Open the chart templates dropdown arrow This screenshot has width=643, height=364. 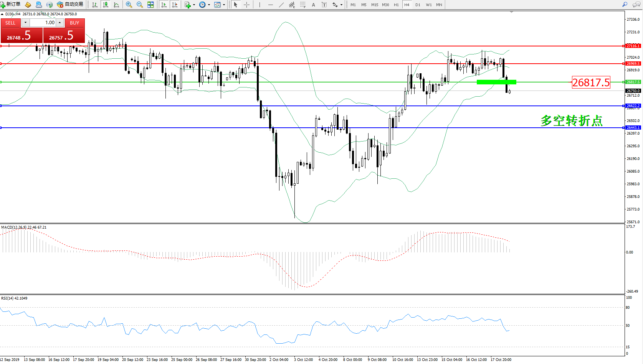(224, 5)
